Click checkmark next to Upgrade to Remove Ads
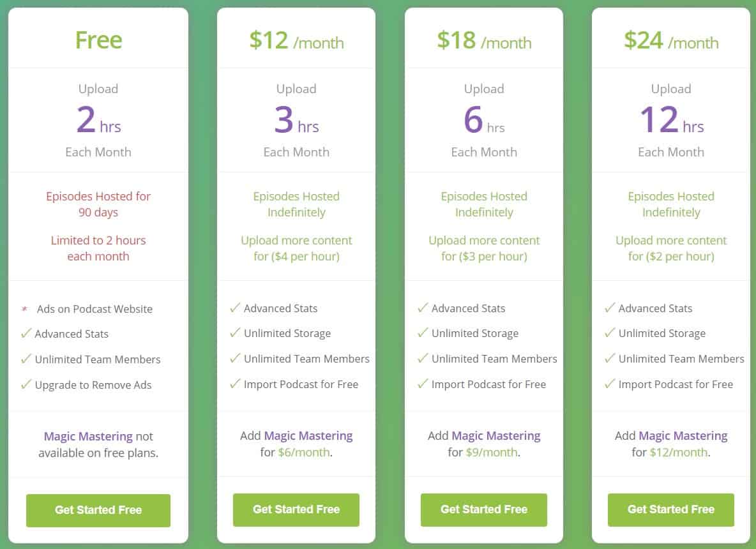Image resolution: width=756 pixels, height=549 pixels. [26, 384]
